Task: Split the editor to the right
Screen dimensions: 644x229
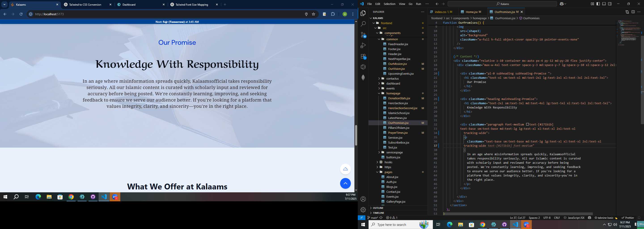Action: [x=633, y=12]
